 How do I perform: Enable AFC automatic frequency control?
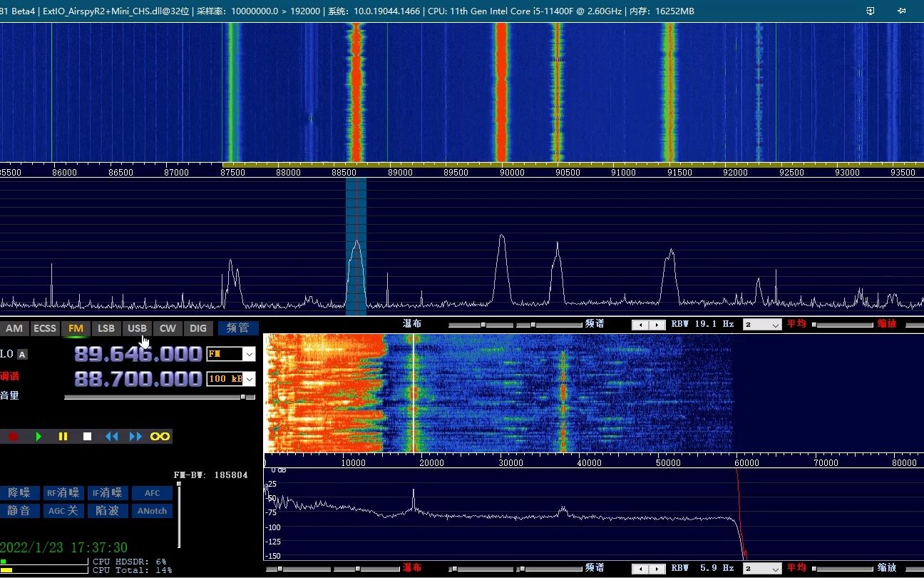[x=152, y=492]
